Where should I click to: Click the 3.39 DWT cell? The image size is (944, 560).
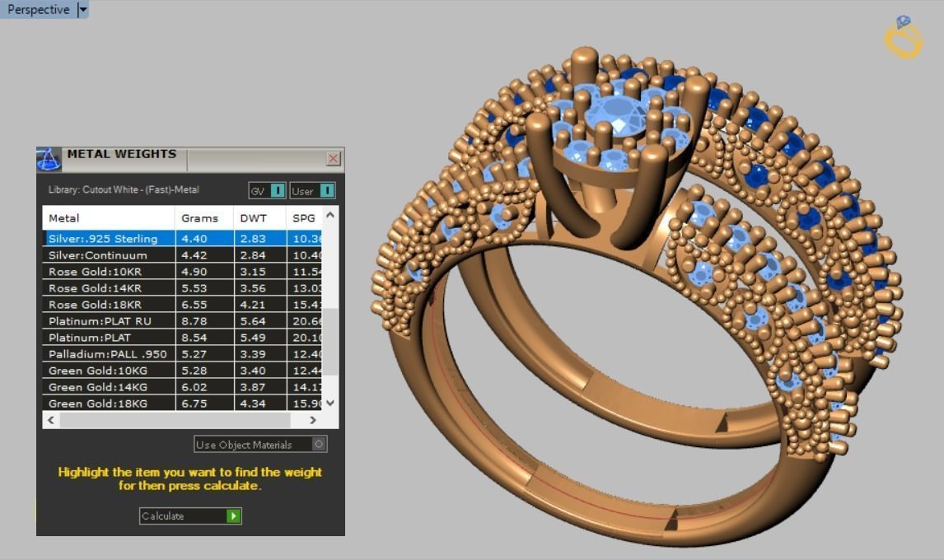tap(260, 354)
